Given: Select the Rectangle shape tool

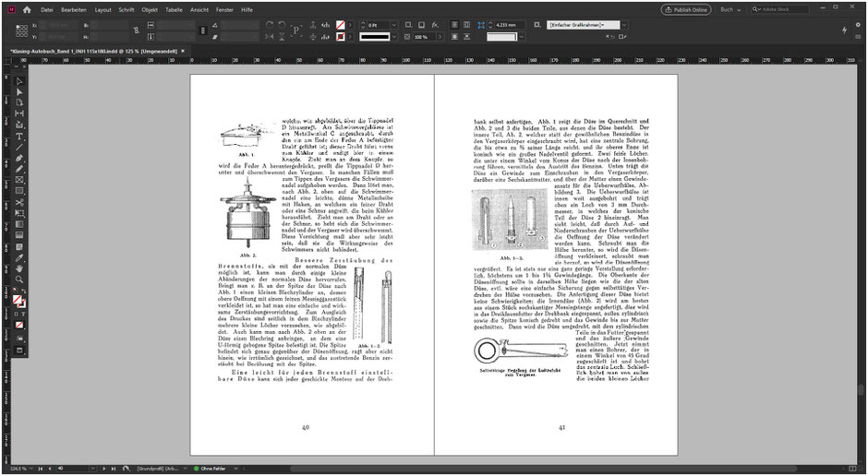Looking at the screenshot, I should 19,191.
